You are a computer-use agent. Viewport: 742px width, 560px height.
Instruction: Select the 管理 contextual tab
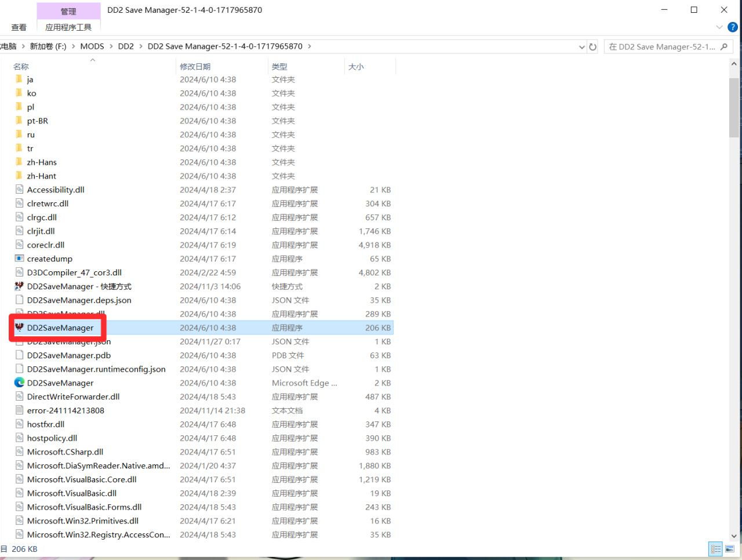(68, 11)
